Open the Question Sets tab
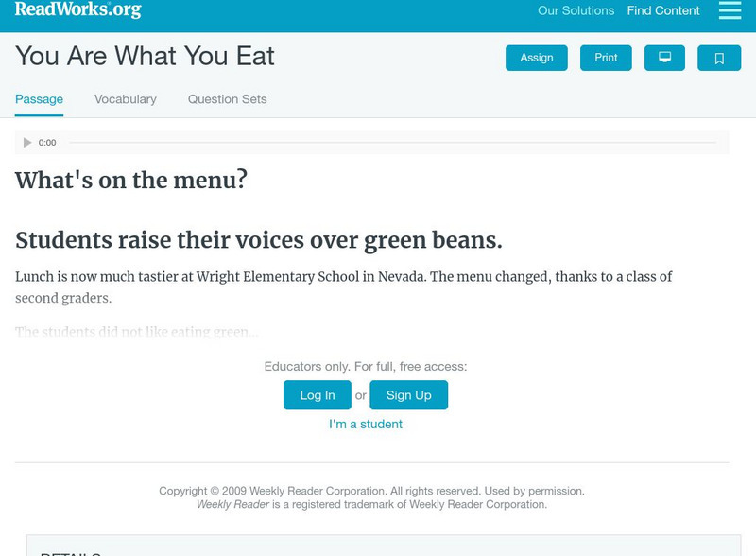Image resolution: width=756 pixels, height=556 pixels. click(227, 99)
